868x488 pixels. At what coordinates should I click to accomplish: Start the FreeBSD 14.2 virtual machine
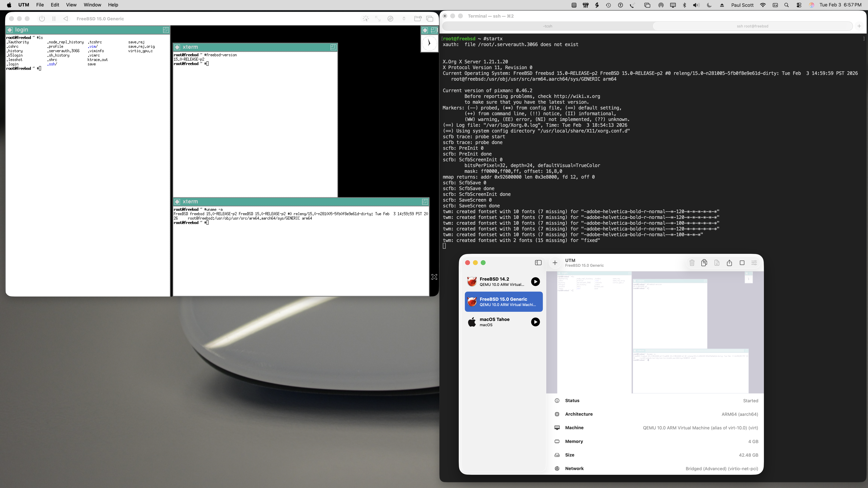point(535,282)
